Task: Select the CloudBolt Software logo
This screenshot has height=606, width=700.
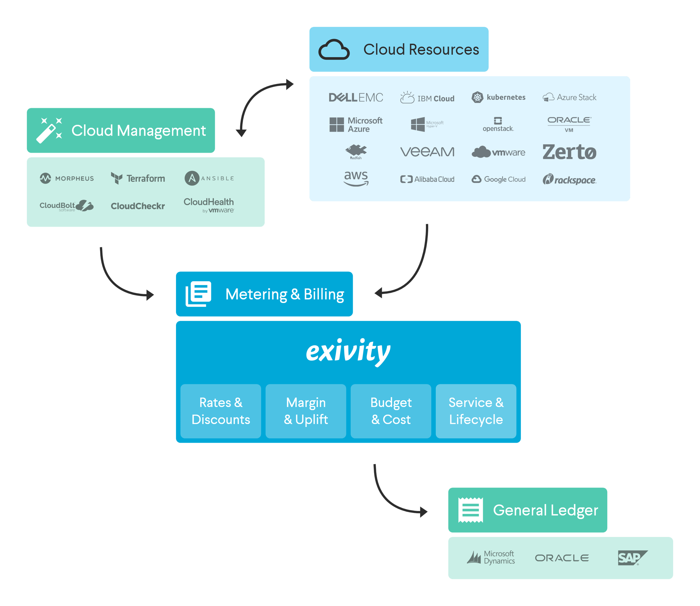Action: [66, 206]
